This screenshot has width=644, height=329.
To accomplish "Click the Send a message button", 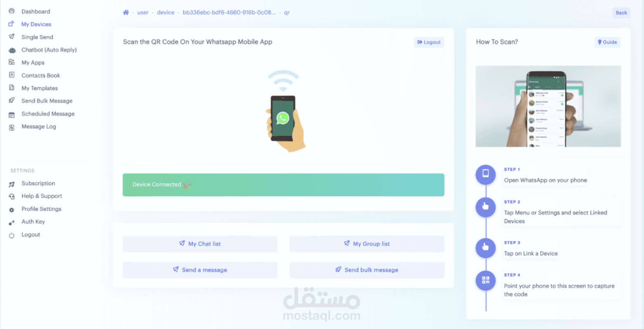I will click(200, 270).
